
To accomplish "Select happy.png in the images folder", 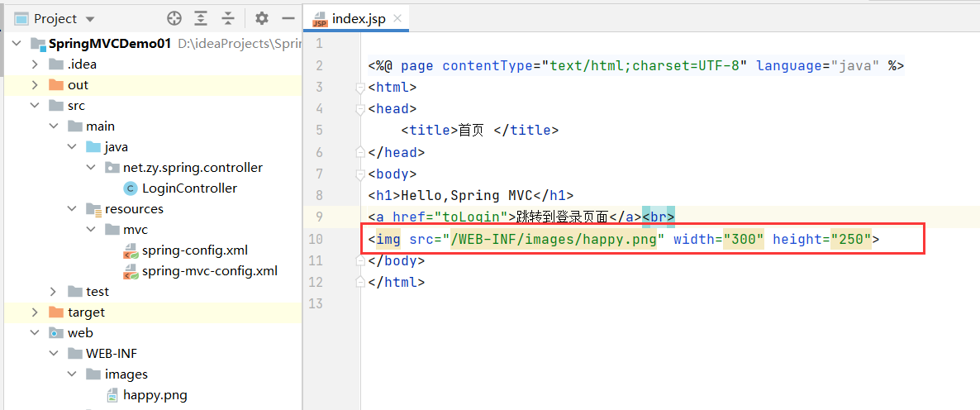I will [155, 394].
